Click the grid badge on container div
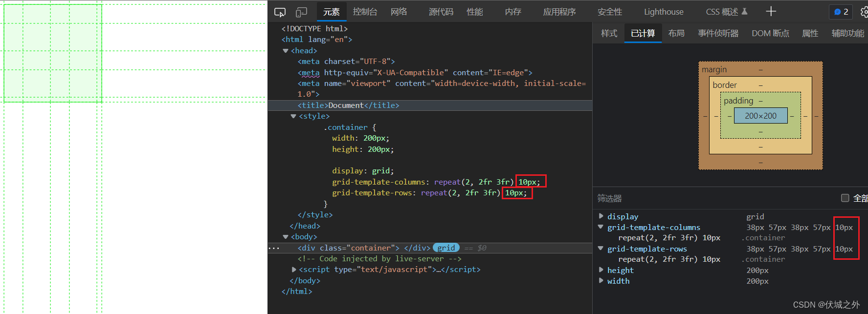 pyautogui.click(x=446, y=248)
